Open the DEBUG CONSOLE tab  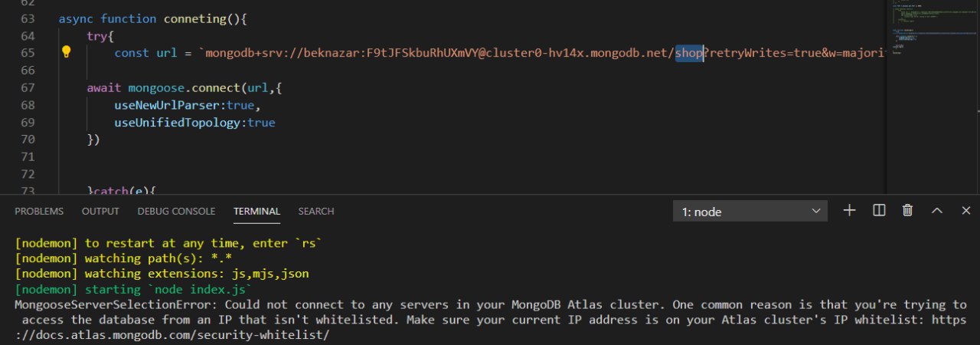click(x=176, y=211)
